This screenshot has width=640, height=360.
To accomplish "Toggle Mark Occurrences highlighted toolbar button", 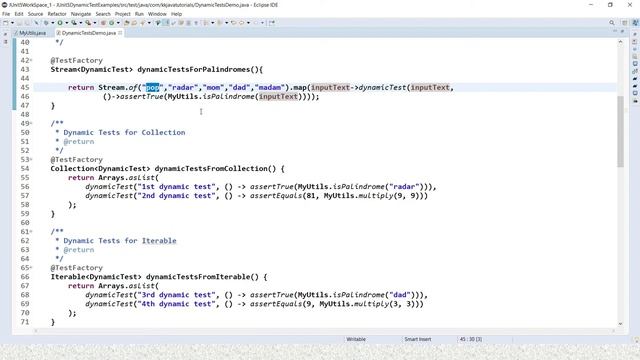I will click(166, 23).
